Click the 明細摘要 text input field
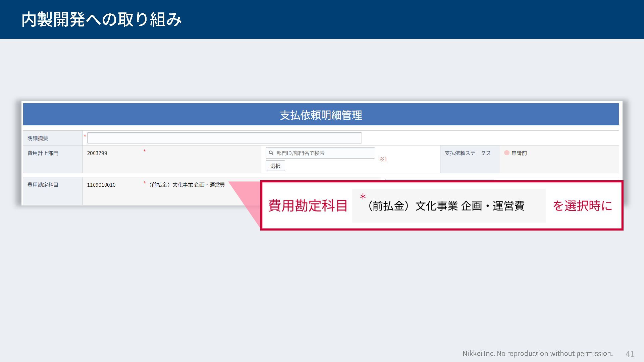 (224, 138)
